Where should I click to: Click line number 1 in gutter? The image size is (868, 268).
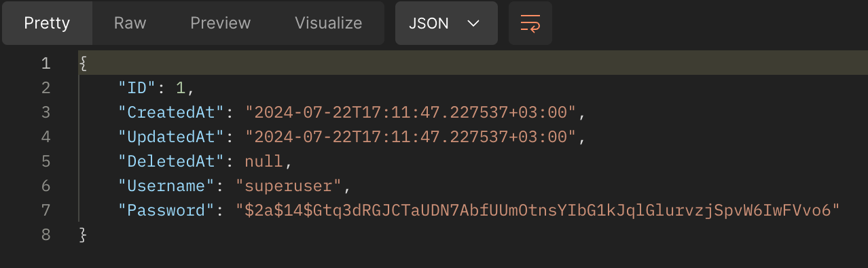pyautogui.click(x=46, y=63)
